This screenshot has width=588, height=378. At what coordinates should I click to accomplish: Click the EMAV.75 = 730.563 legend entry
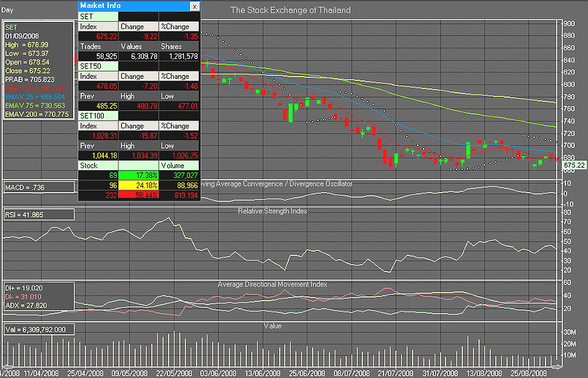(35, 106)
